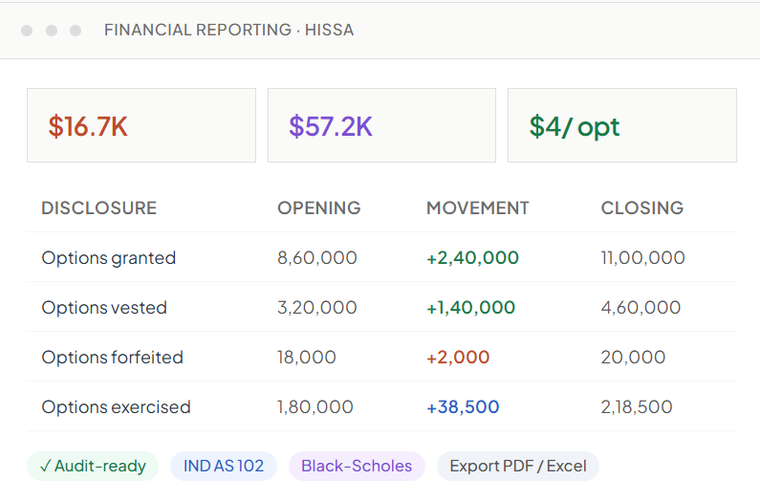Click the OPENING column header
The image size is (760, 502).
(319, 208)
